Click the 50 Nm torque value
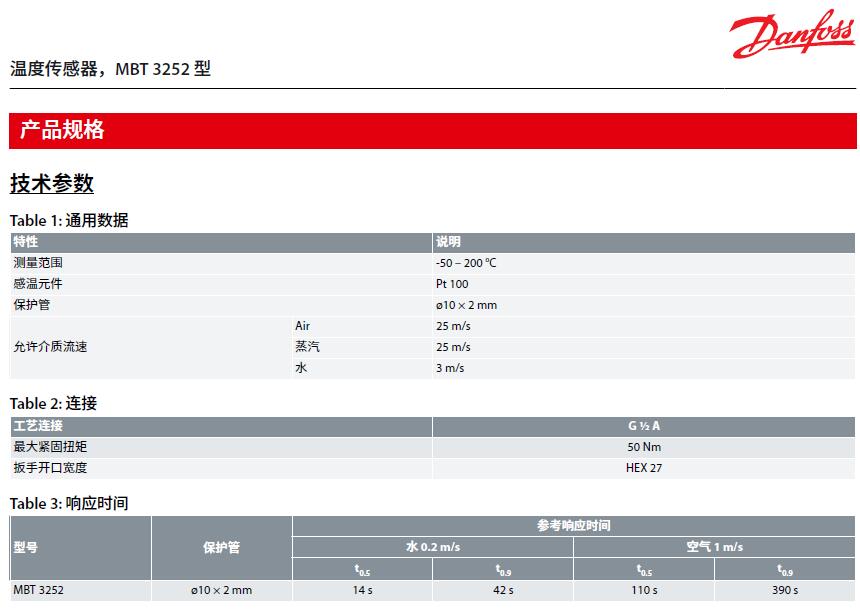 pos(644,447)
